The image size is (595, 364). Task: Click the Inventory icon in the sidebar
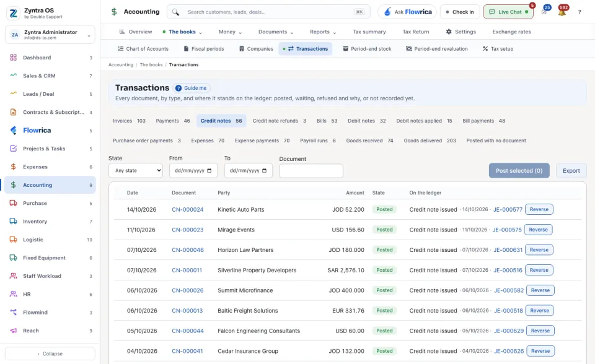tap(13, 222)
